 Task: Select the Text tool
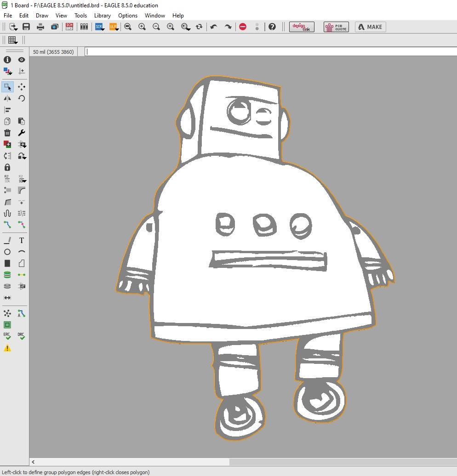point(21,240)
